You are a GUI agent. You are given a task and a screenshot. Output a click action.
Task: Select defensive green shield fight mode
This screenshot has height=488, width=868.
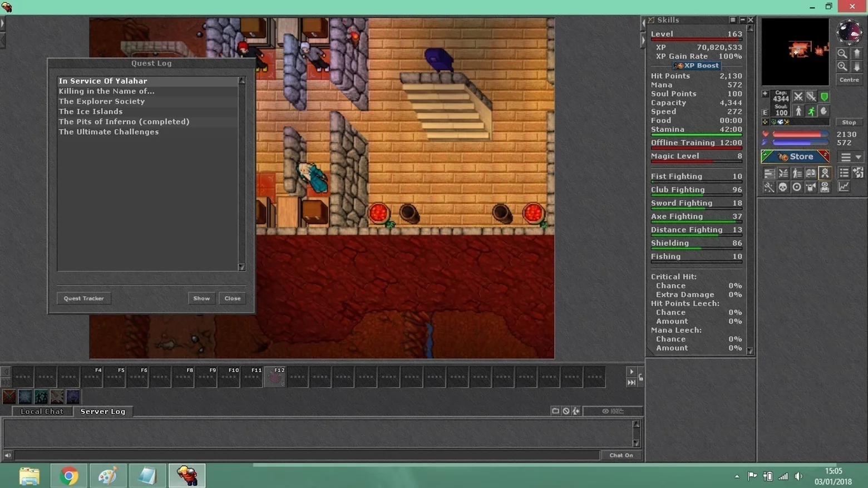pyautogui.click(x=824, y=97)
